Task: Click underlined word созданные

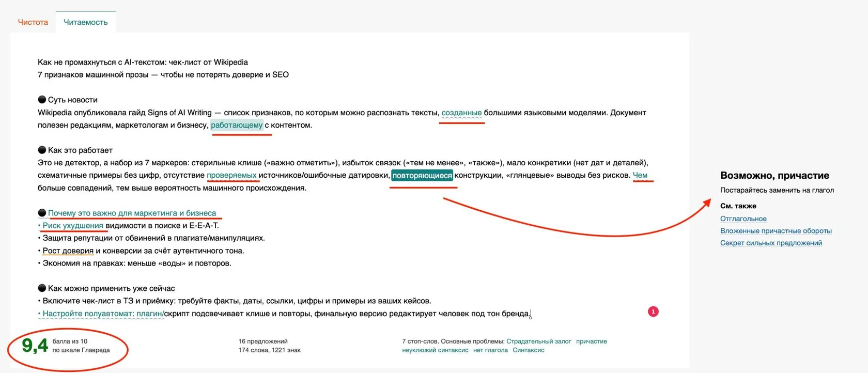Action: (x=461, y=113)
